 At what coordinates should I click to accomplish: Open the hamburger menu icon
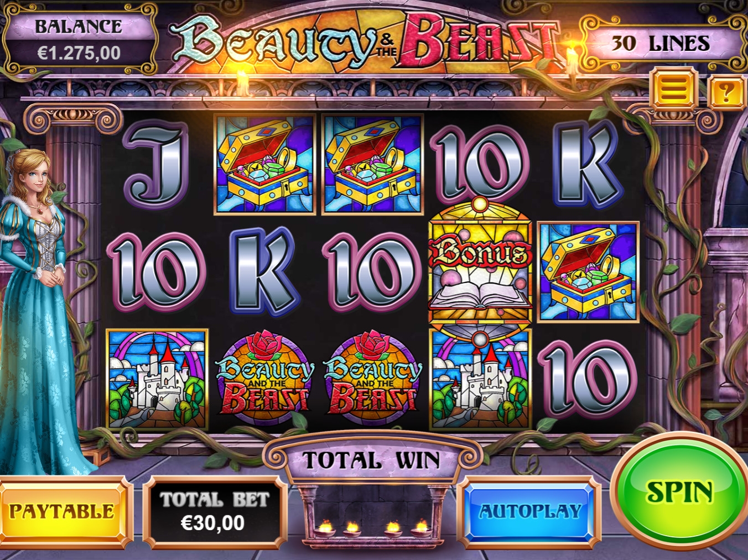673,88
